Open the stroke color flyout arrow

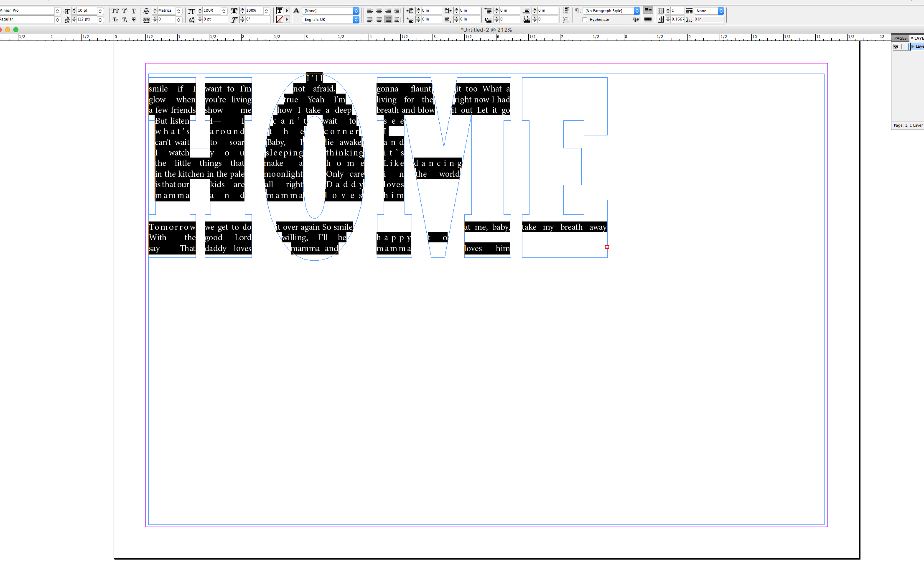[287, 20]
